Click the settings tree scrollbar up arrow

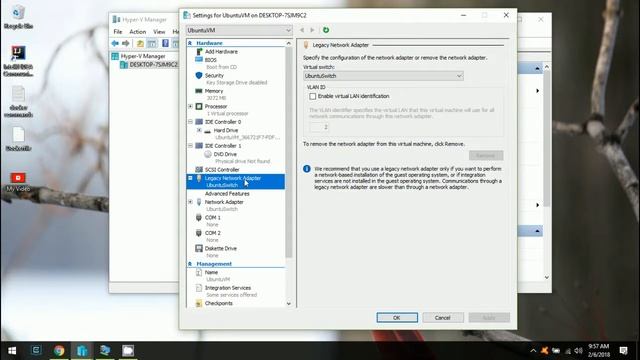(x=289, y=43)
